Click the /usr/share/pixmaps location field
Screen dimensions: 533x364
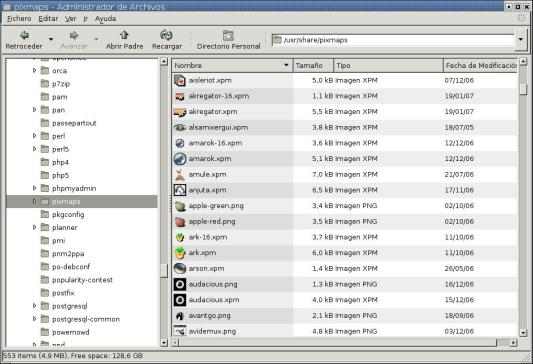[393, 40]
